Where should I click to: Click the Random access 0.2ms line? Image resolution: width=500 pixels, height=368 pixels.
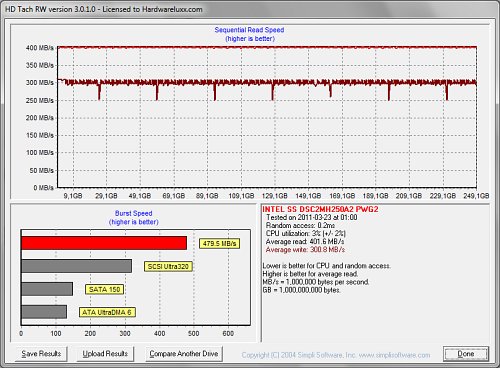click(x=300, y=225)
